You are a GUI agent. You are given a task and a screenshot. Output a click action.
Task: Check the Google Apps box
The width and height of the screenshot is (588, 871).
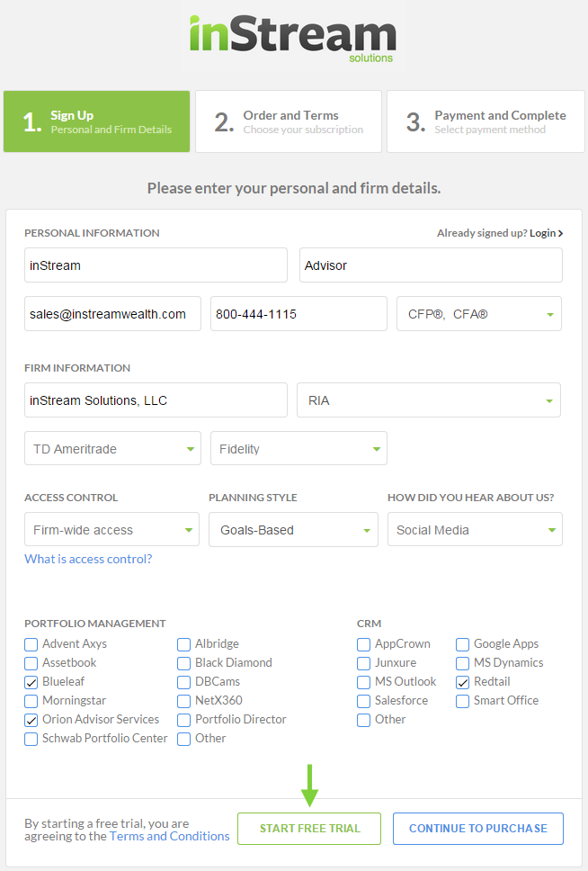(x=462, y=644)
